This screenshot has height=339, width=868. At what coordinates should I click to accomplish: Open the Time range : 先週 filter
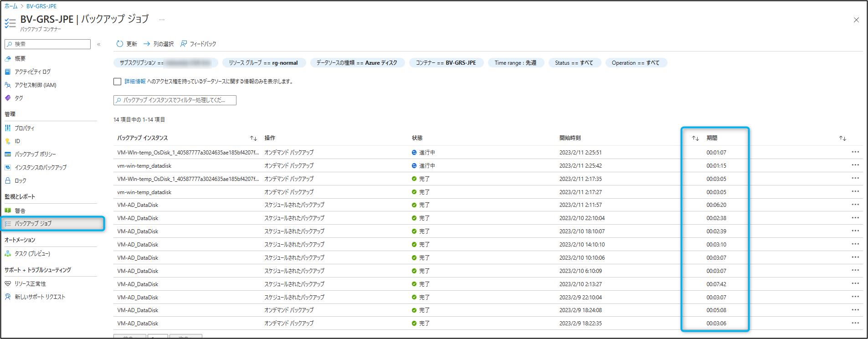(x=516, y=63)
